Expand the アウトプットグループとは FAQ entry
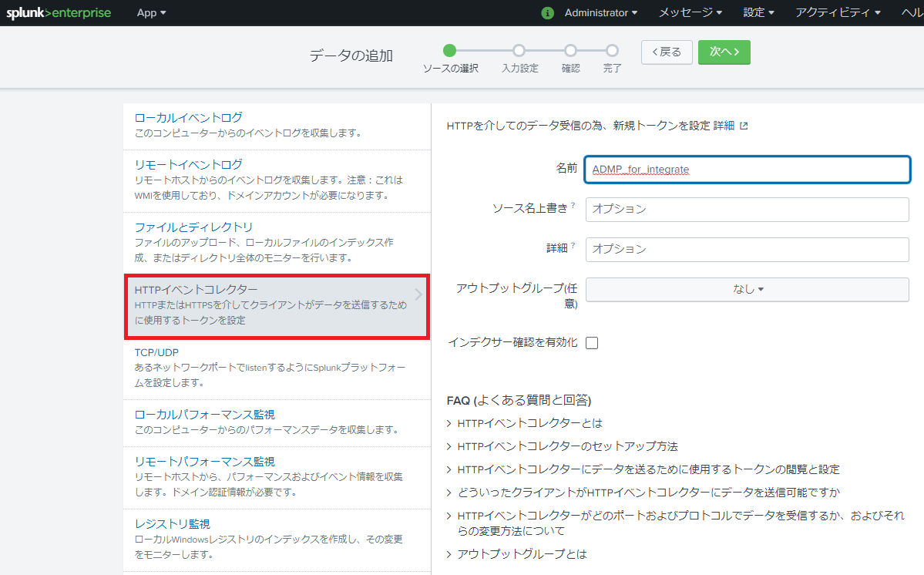The width and height of the screenshot is (924, 575). tap(522, 554)
